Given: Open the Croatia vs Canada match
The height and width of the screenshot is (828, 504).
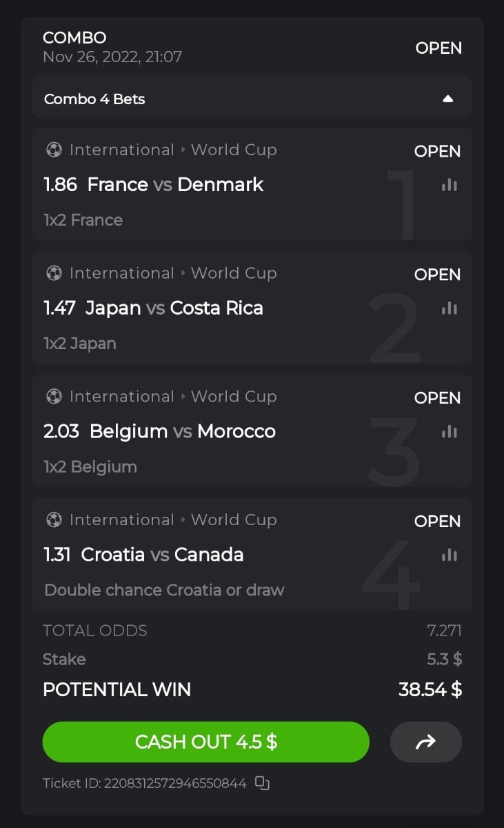Looking at the screenshot, I should [162, 555].
